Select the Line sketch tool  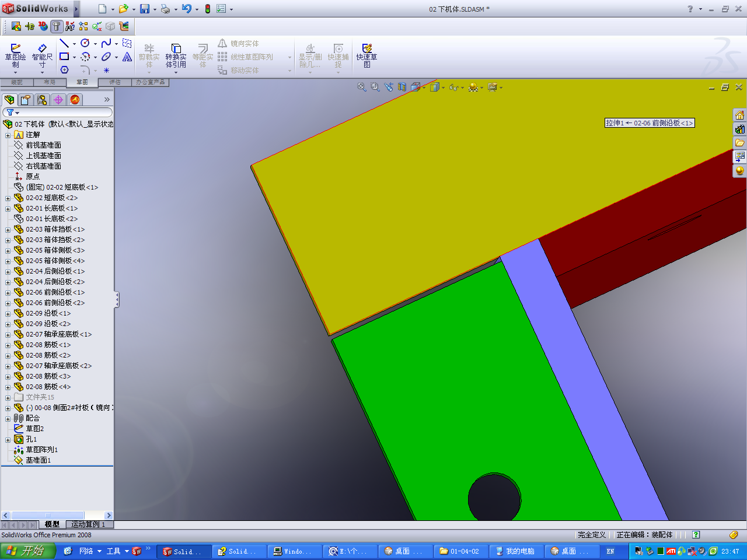tap(64, 43)
